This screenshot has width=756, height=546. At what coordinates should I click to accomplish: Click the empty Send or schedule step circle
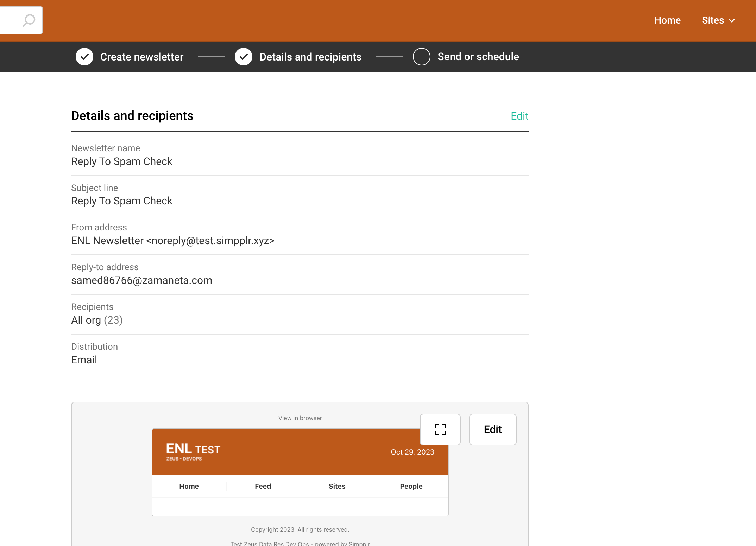pos(421,57)
